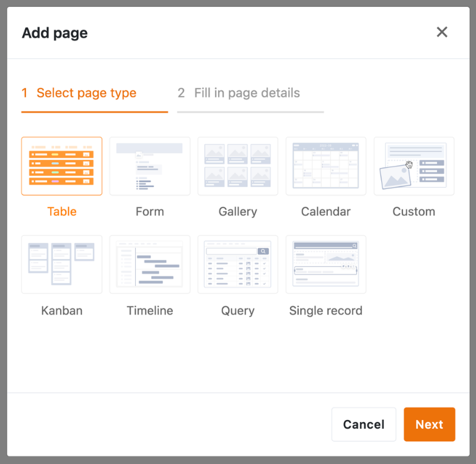
Task: Choose the Query page type thumbnail
Action: click(238, 265)
